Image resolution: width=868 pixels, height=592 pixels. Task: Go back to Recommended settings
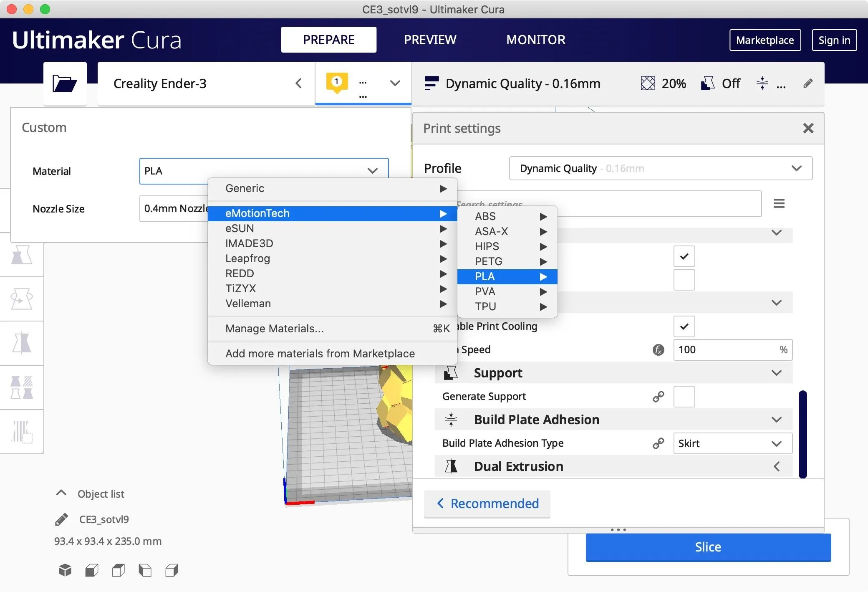click(x=487, y=503)
